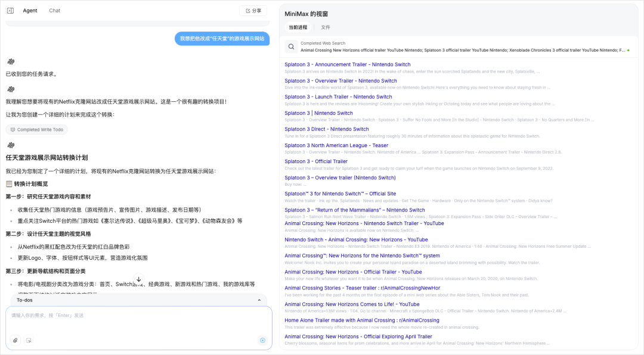Click the collapse sidebar icon top-left

pyautogui.click(x=9, y=10)
